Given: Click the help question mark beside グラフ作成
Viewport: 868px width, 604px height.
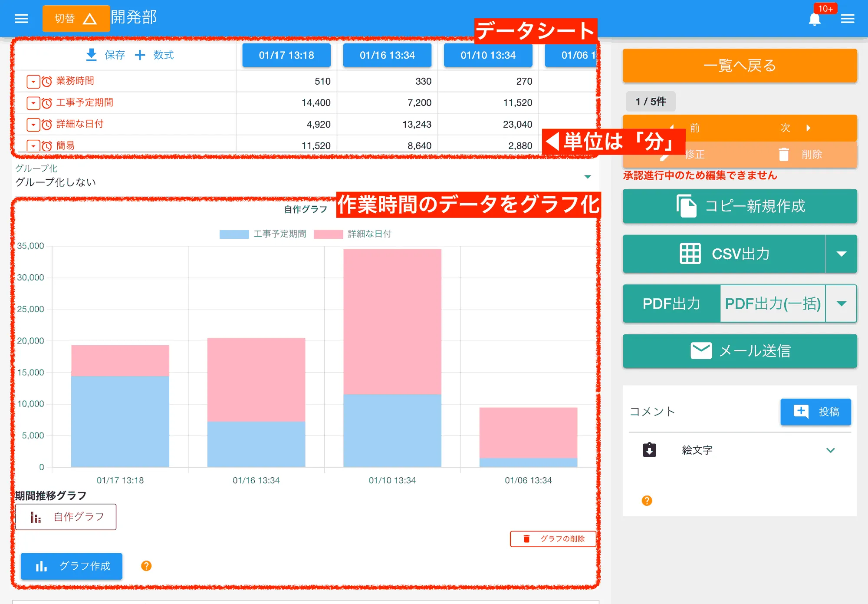Looking at the screenshot, I should 146,566.
